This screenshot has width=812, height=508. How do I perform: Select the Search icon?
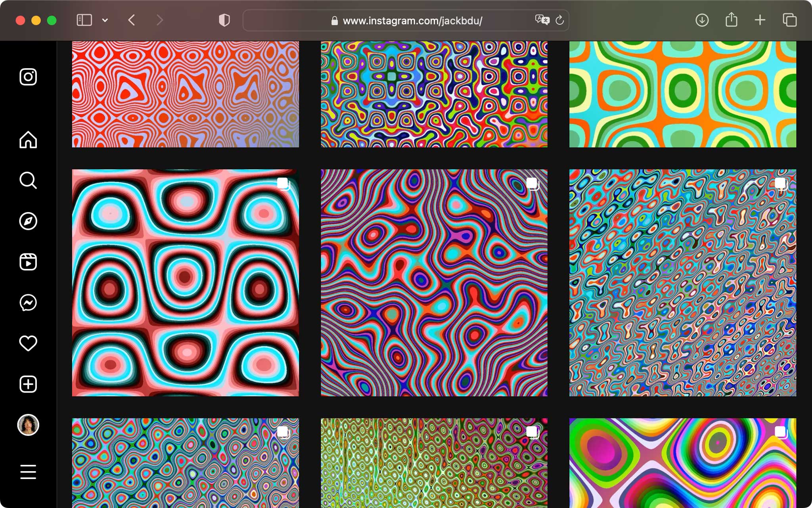pos(28,181)
